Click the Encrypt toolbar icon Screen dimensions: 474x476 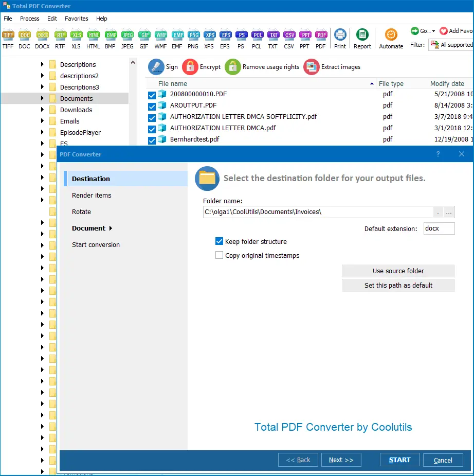coord(189,67)
